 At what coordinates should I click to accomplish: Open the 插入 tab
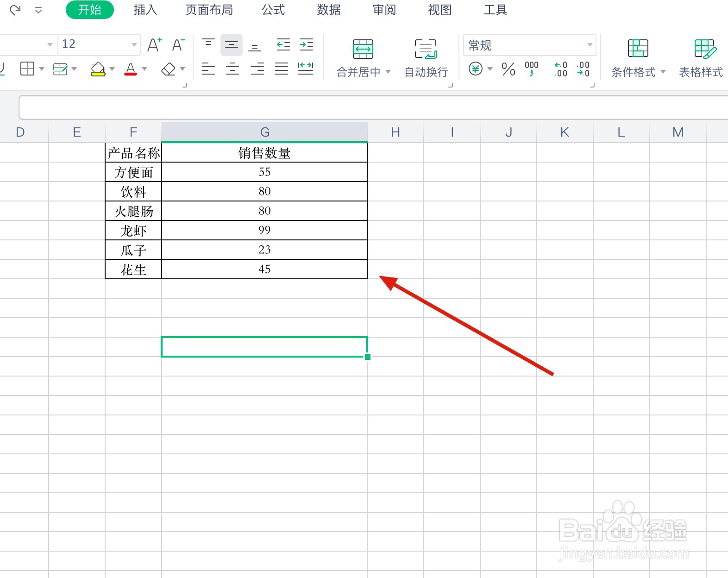145,10
